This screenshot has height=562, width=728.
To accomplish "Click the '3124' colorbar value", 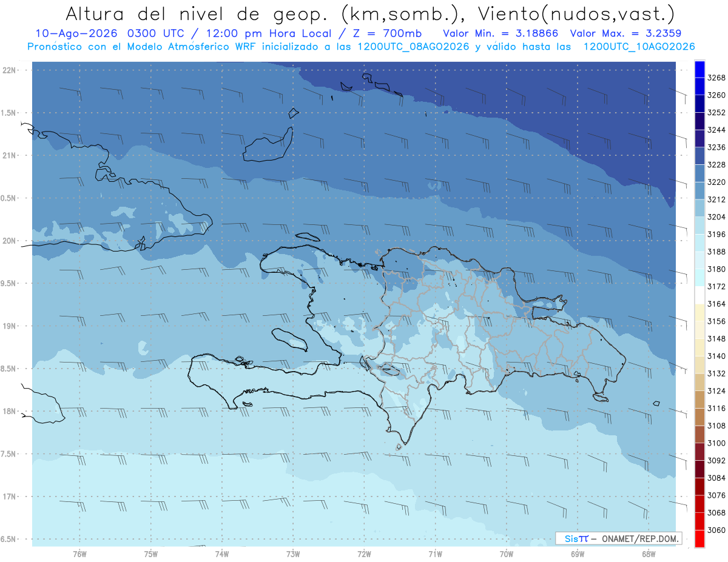I will point(716,391).
